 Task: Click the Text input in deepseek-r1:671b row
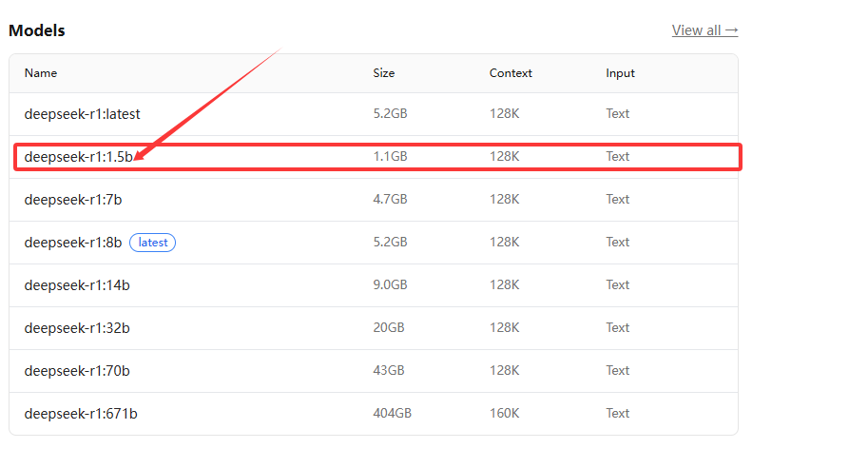click(618, 414)
